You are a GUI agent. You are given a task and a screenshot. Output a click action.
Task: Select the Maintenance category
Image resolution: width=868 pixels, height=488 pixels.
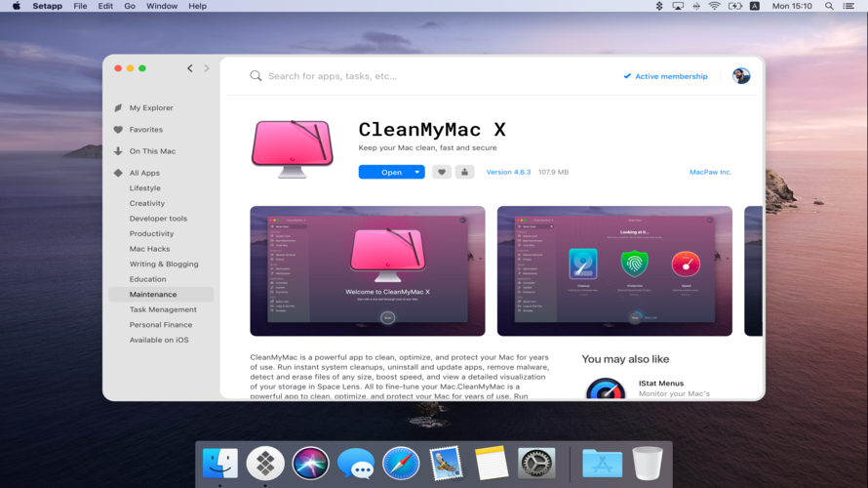(x=161, y=295)
